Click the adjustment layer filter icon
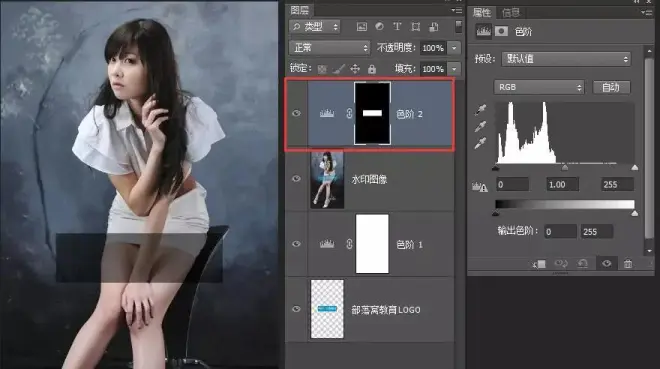 coord(379,27)
